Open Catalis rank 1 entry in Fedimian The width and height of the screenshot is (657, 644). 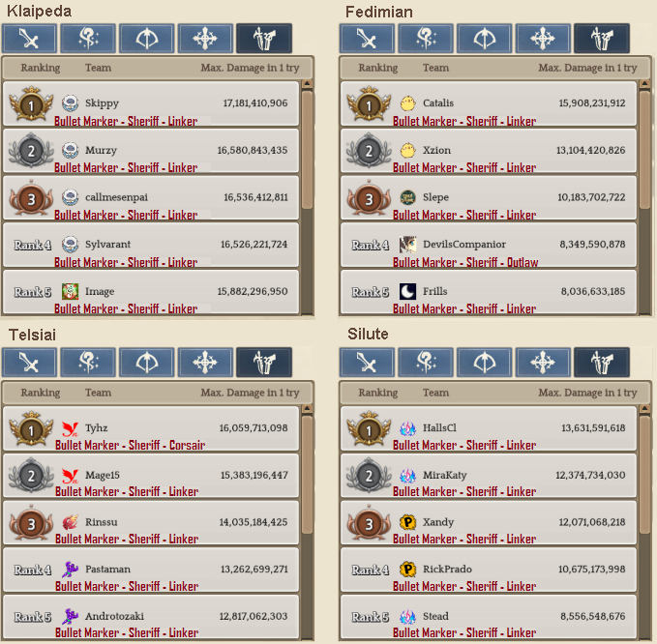pyautogui.click(x=489, y=103)
